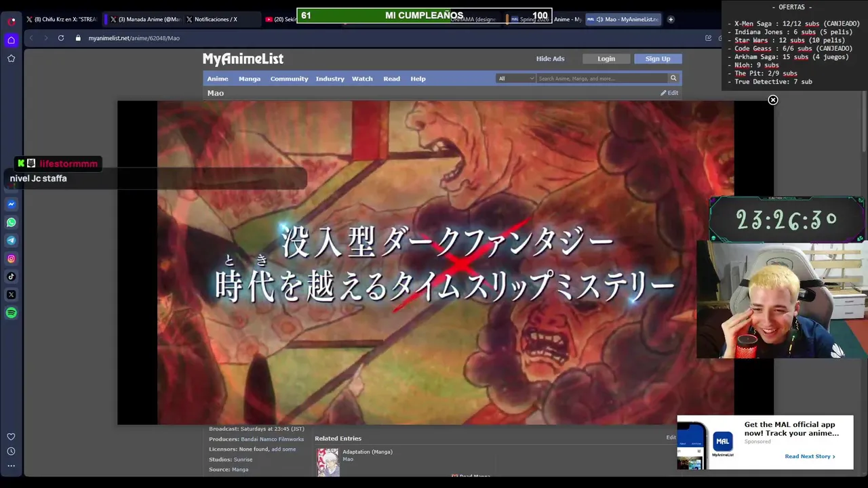Open the Watch menu in the MAL navbar
The image size is (868, 488).
(362, 79)
